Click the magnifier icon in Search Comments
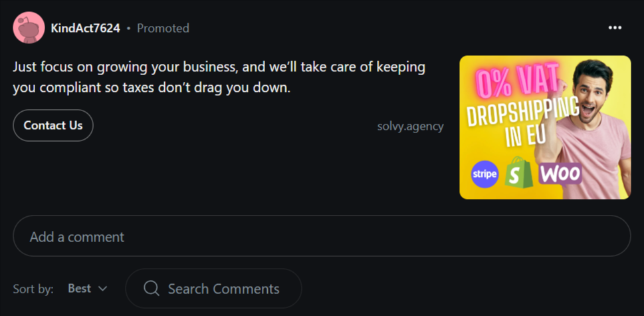Viewport: 644px width, 316px height. (x=151, y=289)
